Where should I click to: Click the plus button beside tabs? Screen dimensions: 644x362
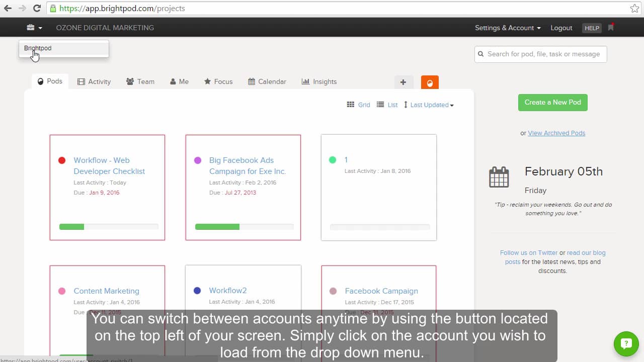point(403,82)
